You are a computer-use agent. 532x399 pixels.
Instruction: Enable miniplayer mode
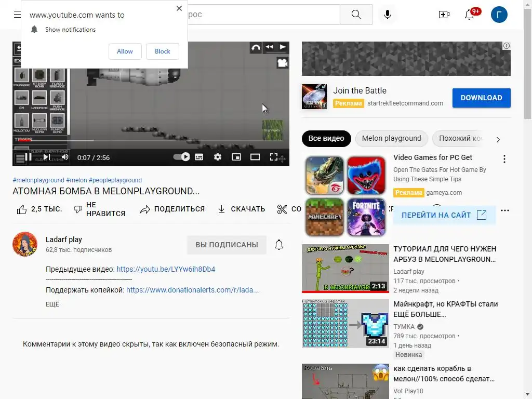tap(236, 157)
